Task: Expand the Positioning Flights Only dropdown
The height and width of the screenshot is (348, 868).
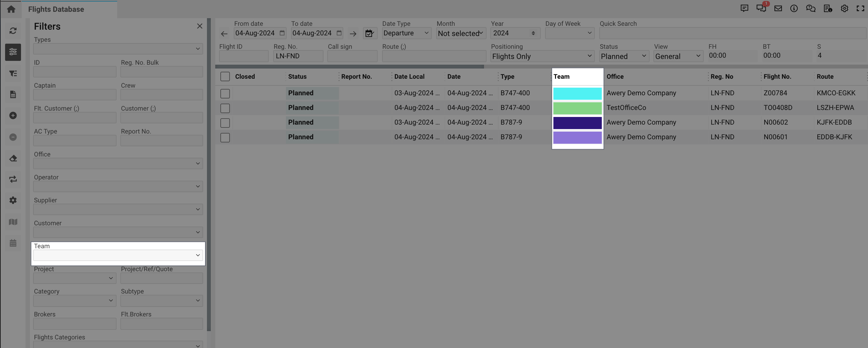Action: click(x=542, y=56)
